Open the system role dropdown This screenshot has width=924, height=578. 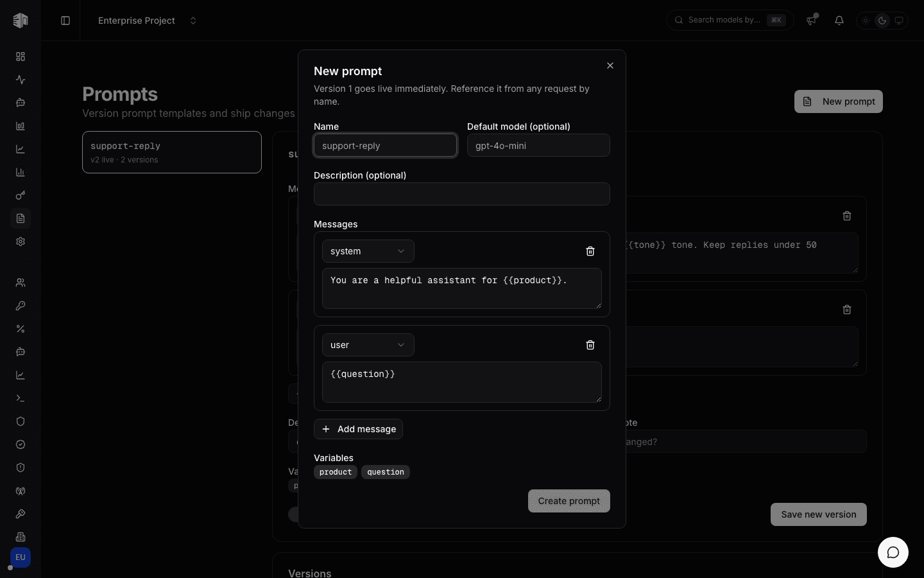click(368, 251)
